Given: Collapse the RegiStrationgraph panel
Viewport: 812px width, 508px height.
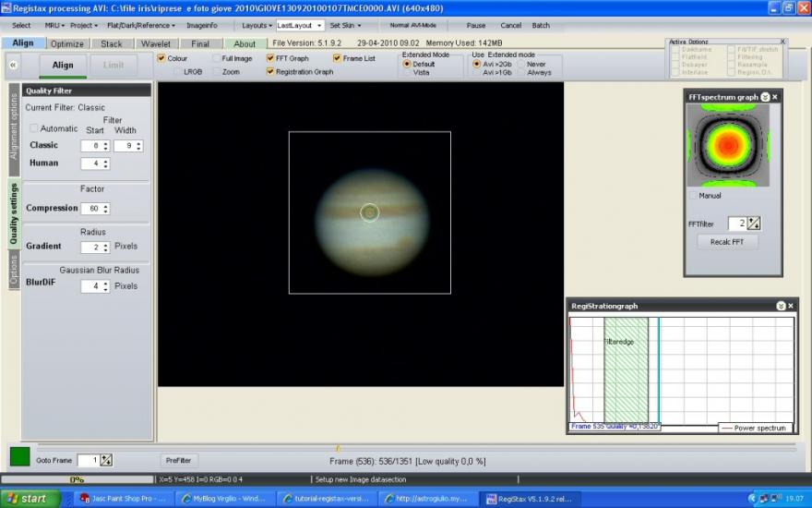Looking at the screenshot, I should pos(781,306).
